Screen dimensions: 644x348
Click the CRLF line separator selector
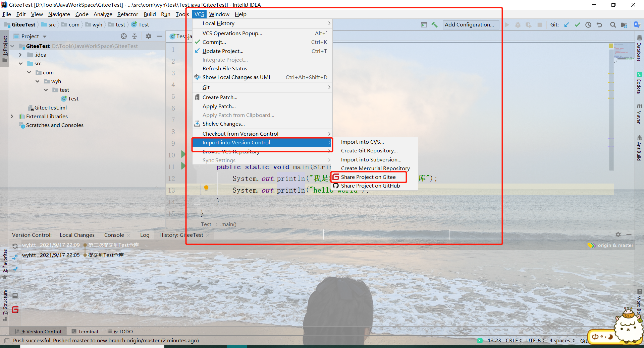514,341
